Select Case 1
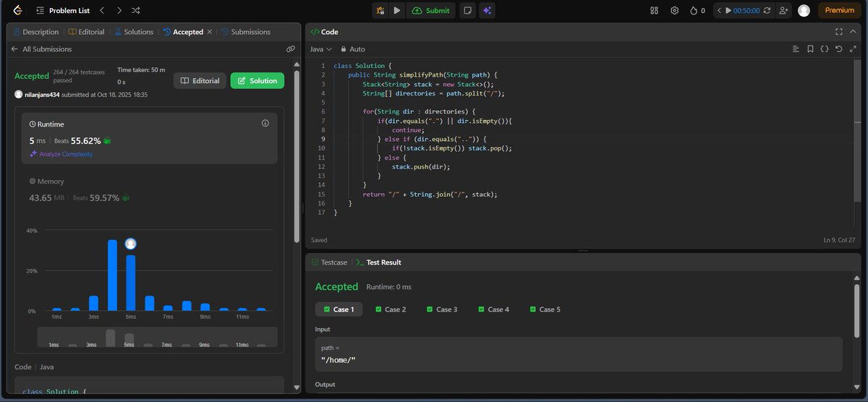The width and height of the screenshot is (868, 402). click(337, 309)
